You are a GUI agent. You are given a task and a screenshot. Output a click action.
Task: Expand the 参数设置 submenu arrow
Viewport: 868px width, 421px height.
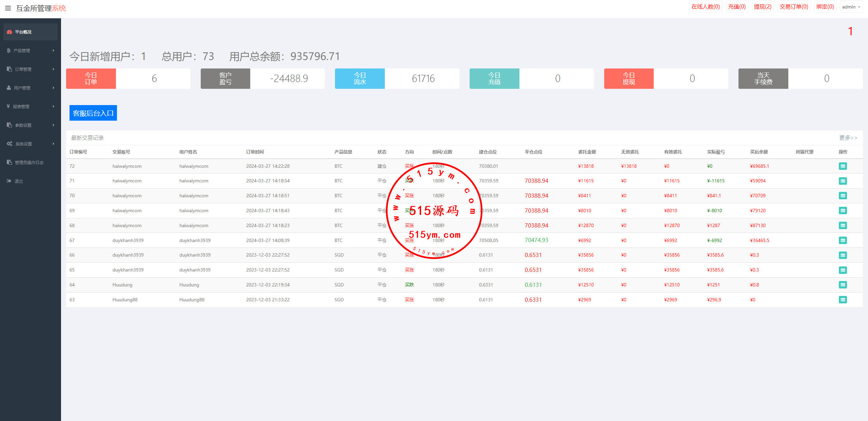(x=53, y=125)
